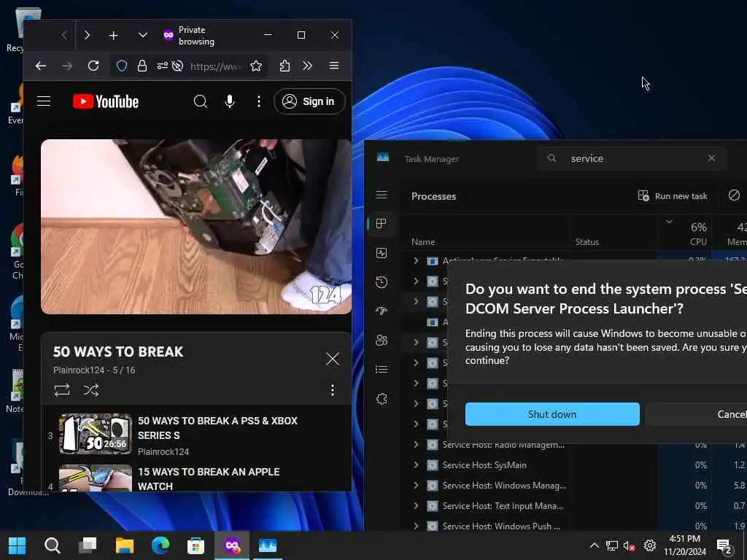Image resolution: width=747 pixels, height=560 pixels.
Task: Click the playing YouTube video
Action: [196, 227]
